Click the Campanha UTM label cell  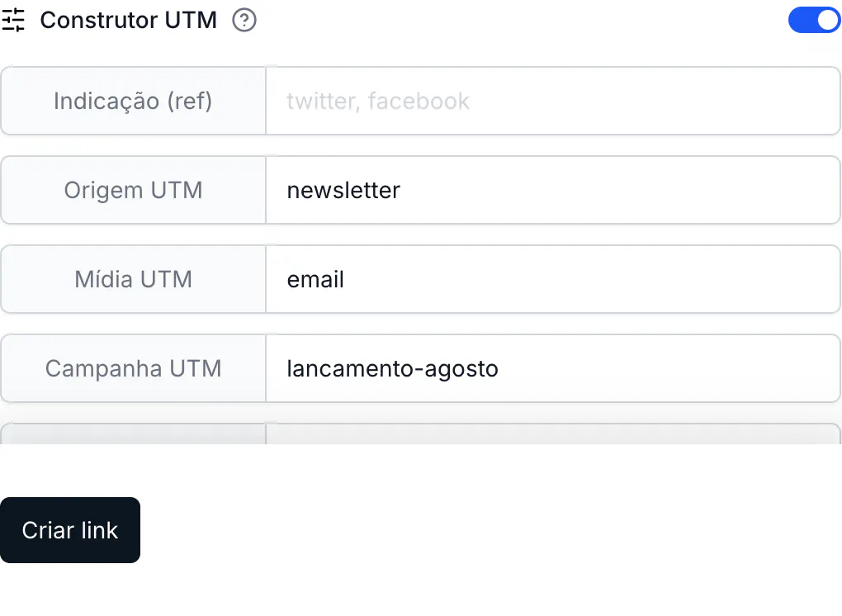tap(133, 368)
